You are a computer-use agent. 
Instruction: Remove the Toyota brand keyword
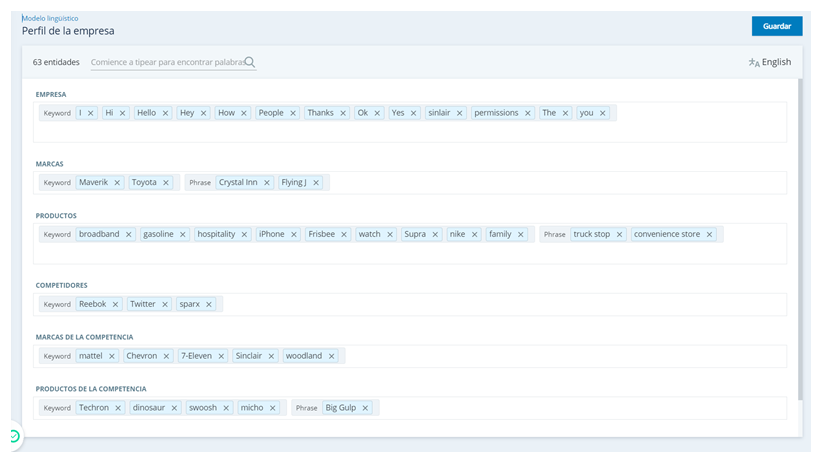tap(165, 183)
